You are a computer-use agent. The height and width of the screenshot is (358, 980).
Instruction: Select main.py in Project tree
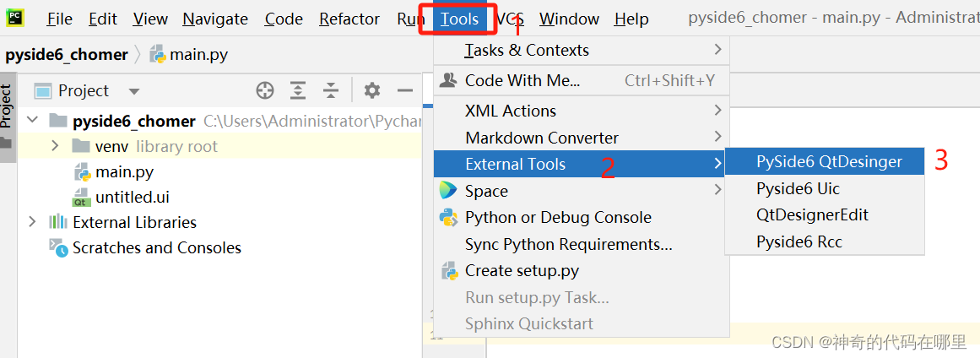pyautogui.click(x=124, y=171)
